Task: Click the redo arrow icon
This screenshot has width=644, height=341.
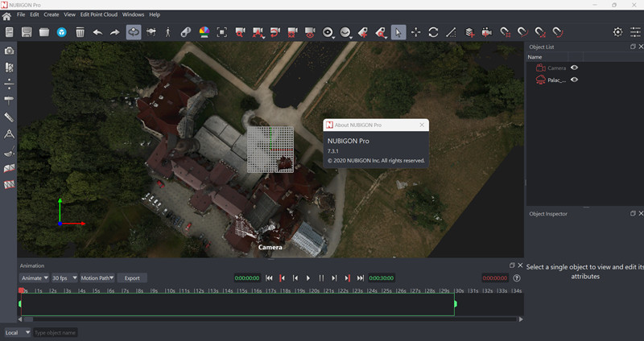Action: [115, 32]
